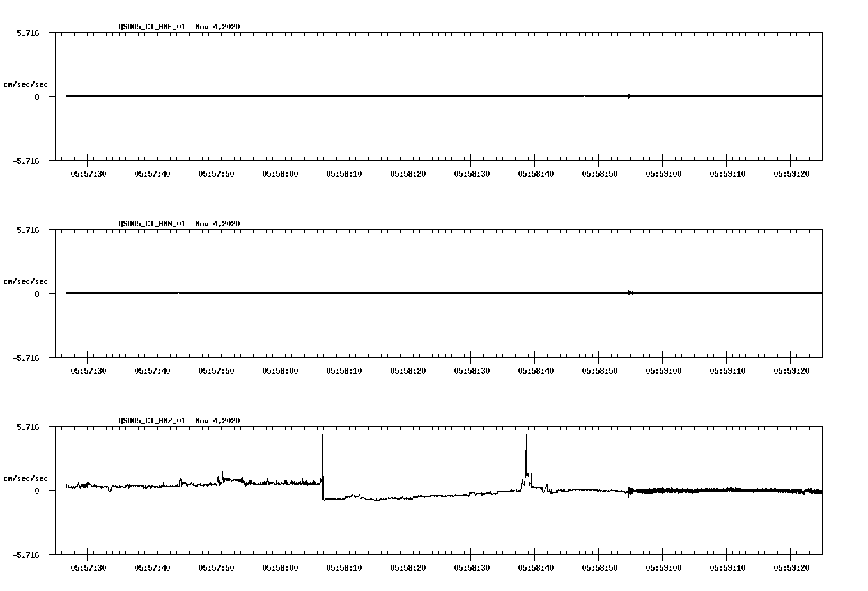Image resolution: width=868 pixels, height=591 pixels.
Task: Select the trigger arrow marker on HNE trace
Action: [630, 97]
